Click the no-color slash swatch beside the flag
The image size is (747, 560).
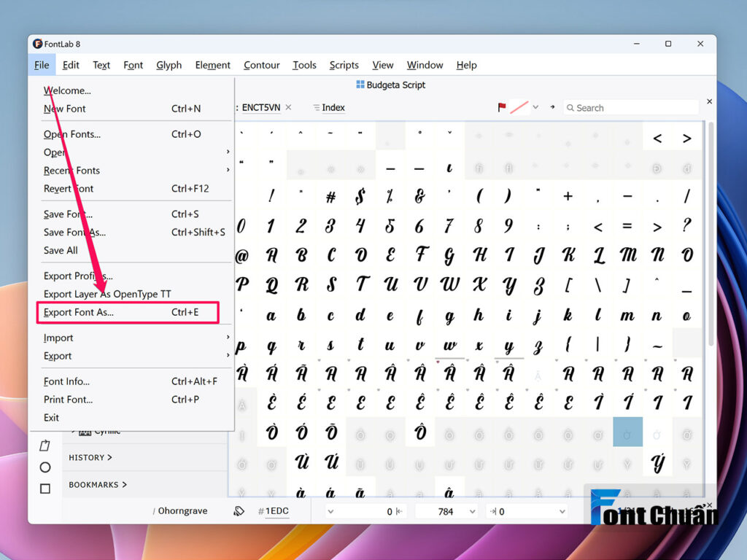coord(519,108)
